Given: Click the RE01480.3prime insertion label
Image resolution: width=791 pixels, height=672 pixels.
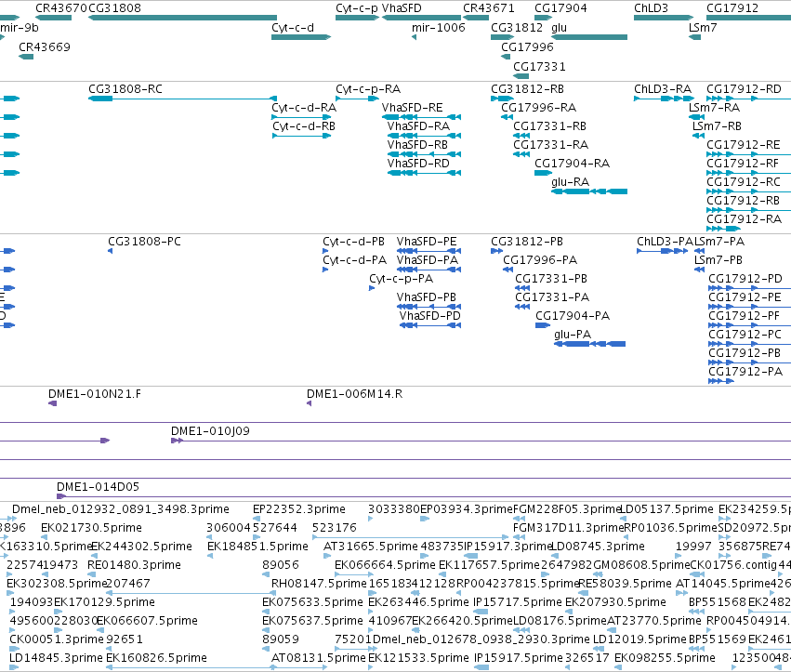Looking at the screenshot, I should click(x=134, y=565).
